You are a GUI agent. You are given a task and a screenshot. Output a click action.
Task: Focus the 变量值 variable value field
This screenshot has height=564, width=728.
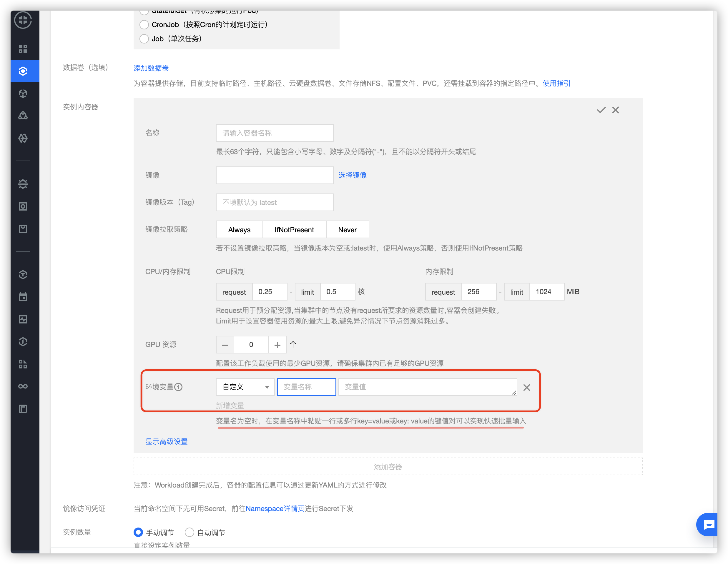coord(428,387)
